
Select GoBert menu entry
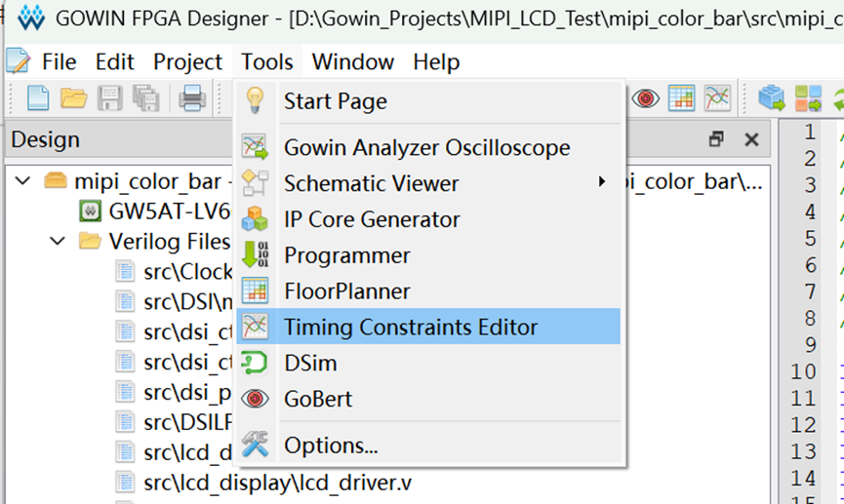[x=428, y=399]
